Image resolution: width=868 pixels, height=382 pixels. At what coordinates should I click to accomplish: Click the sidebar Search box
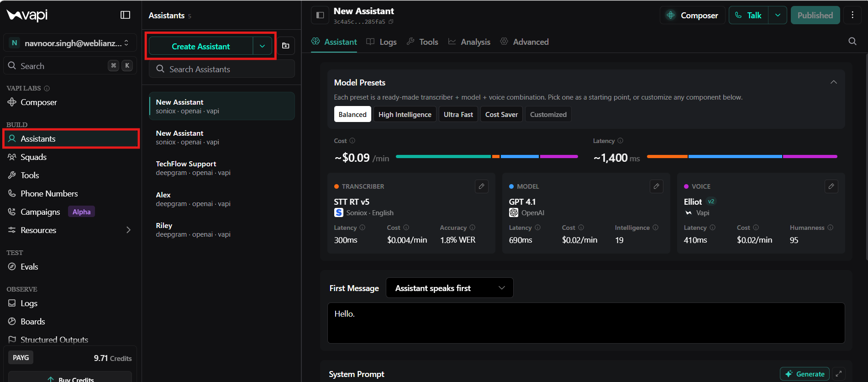tap(70, 66)
